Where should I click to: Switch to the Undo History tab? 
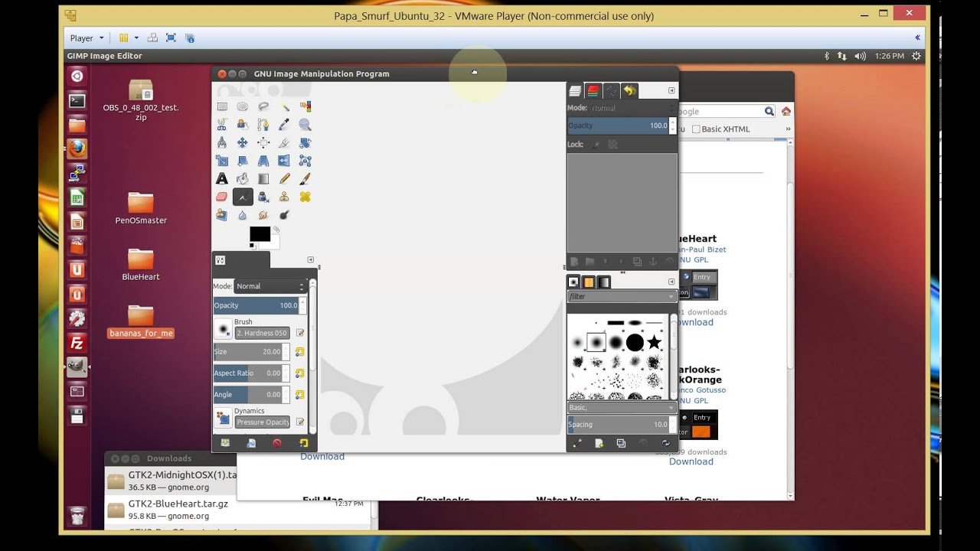point(629,91)
